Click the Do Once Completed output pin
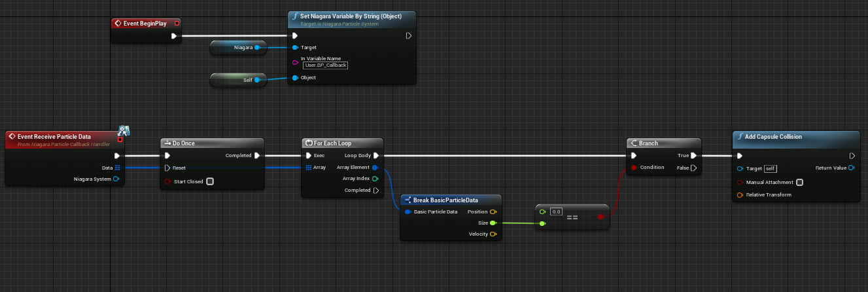Image resolution: width=868 pixels, height=292 pixels. coord(257,156)
